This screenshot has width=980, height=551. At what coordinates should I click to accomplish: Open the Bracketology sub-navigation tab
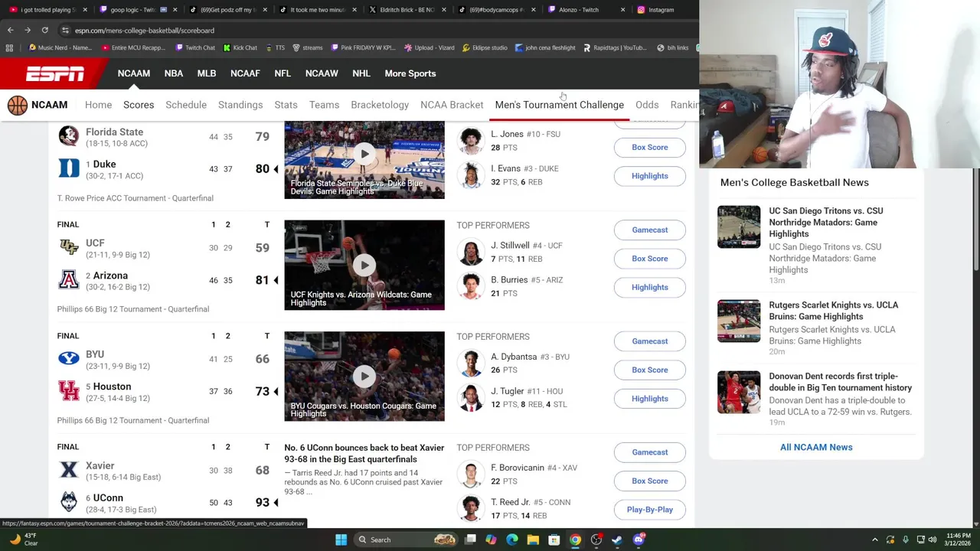click(x=380, y=105)
